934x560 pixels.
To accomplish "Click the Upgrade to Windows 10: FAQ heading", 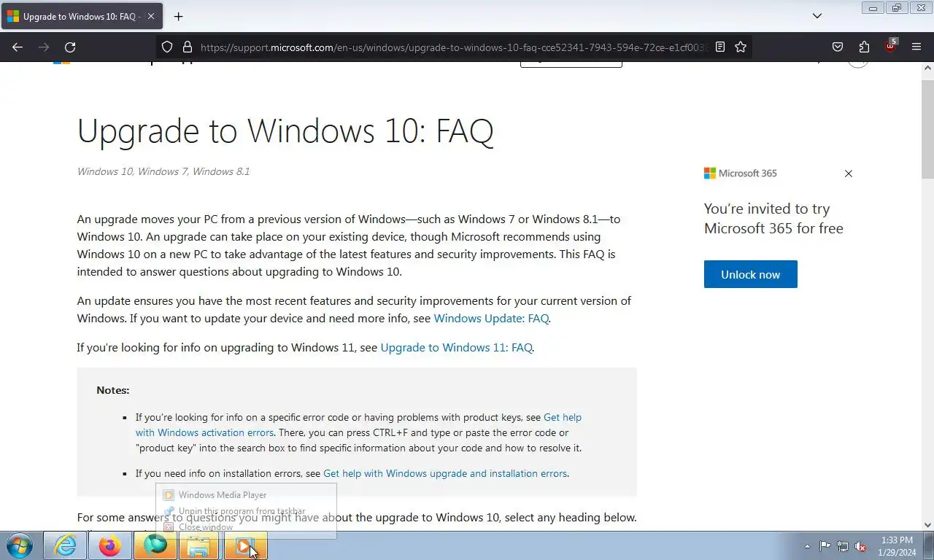I will click(285, 131).
